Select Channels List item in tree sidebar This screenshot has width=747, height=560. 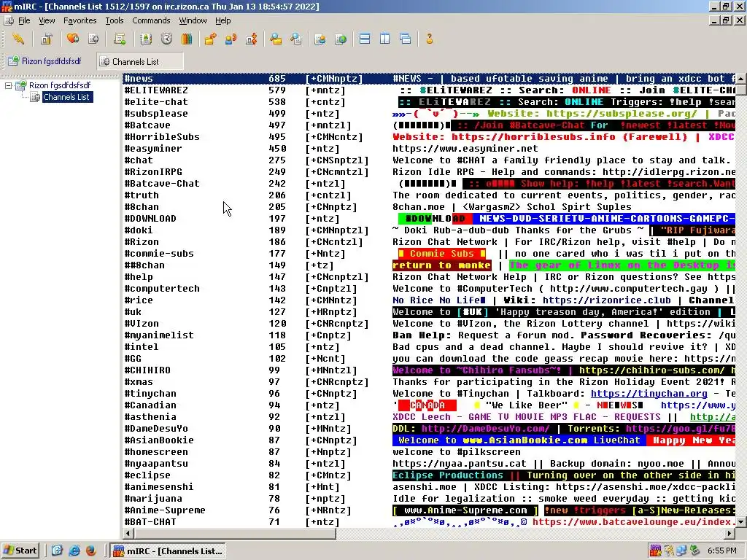tap(66, 97)
